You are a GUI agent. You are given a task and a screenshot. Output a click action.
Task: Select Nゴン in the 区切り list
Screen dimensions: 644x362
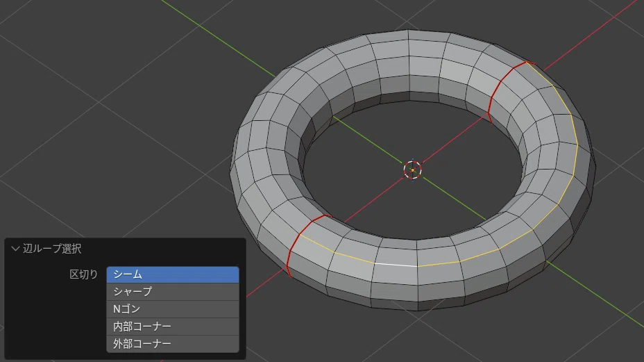(173, 309)
